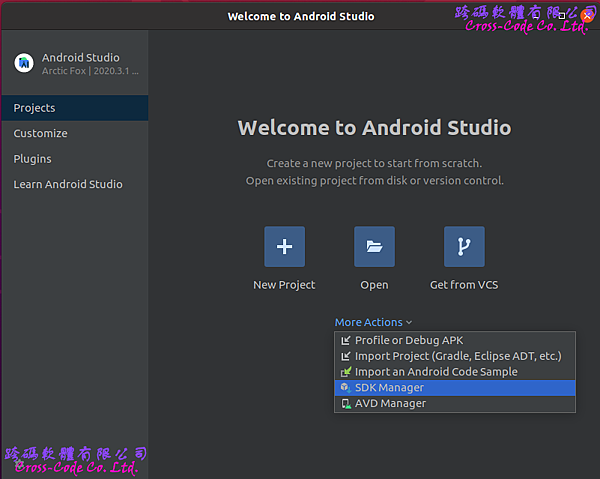Click the Import Android Code Sample icon
Image resolution: width=600 pixels, height=479 pixels.
[x=346, y=371]
